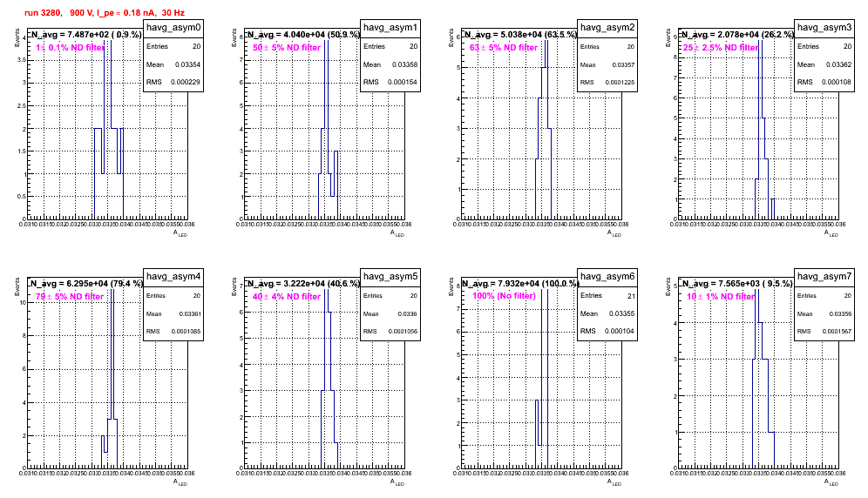This screenshot has height=498, width=868.
Task: Select the havg_asym4 stats box title
Action: 173,276
